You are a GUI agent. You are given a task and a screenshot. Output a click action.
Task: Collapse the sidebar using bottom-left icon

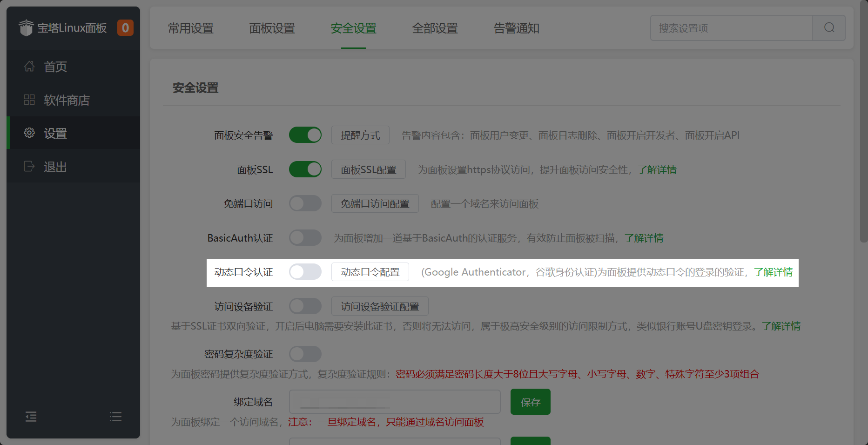[x=31, y=417]
